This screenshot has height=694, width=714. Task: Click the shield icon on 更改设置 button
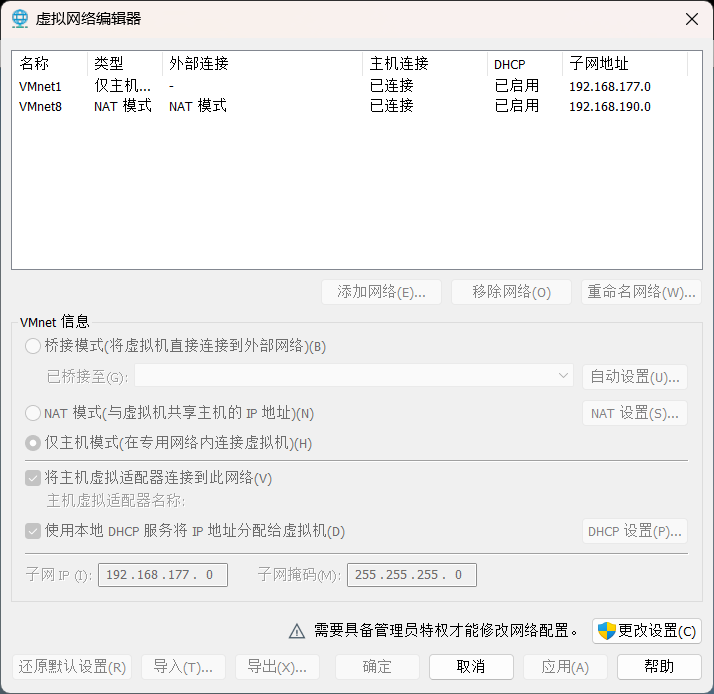[607, 631]
